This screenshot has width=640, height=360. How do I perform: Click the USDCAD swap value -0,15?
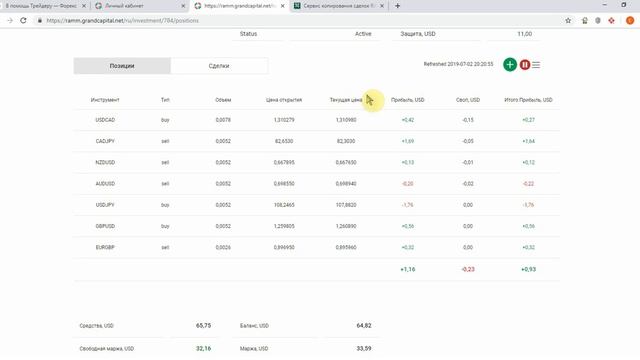click(x=468, y=120)
